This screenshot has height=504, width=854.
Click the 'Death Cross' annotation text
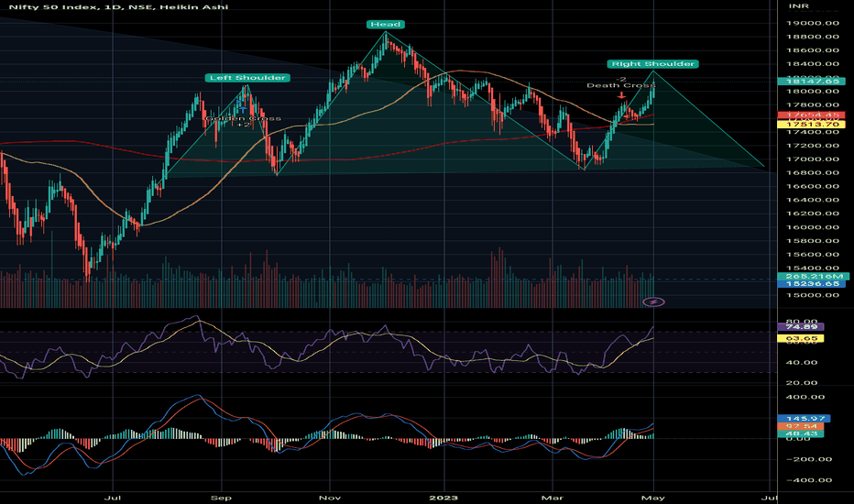[x=621, y=85]
